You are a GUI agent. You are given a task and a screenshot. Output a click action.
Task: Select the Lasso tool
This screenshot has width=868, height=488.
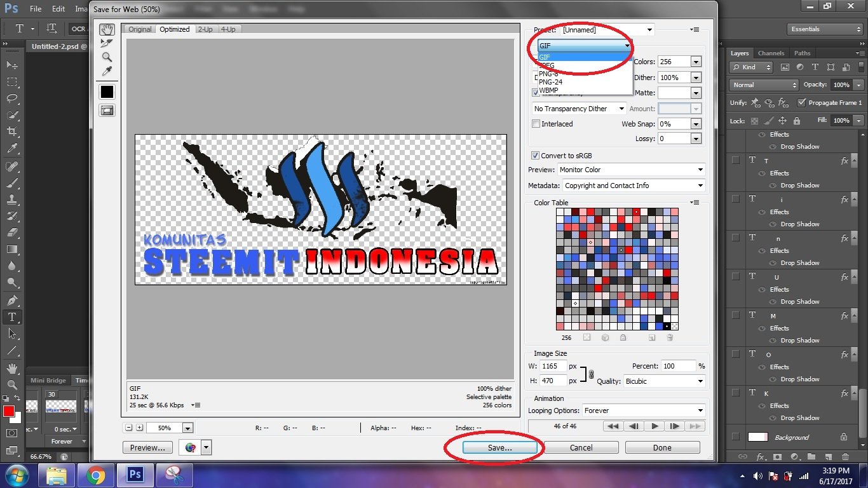[12, 98]
